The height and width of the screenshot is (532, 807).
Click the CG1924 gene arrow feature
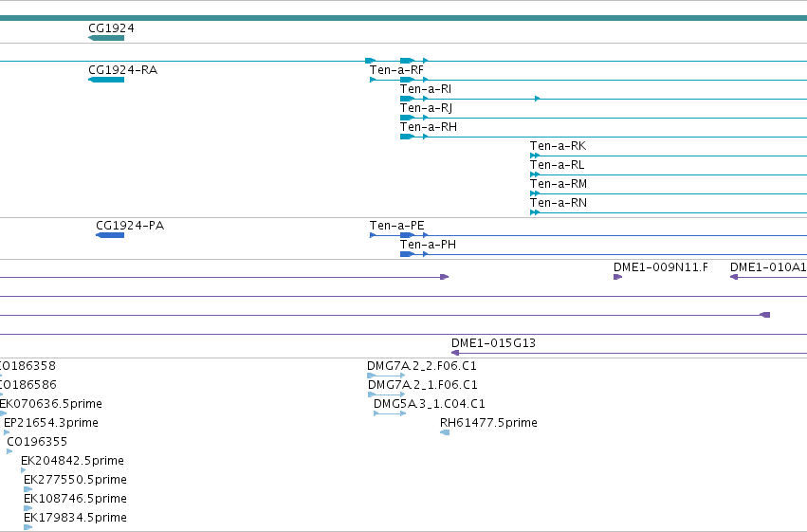click(106, 38)
